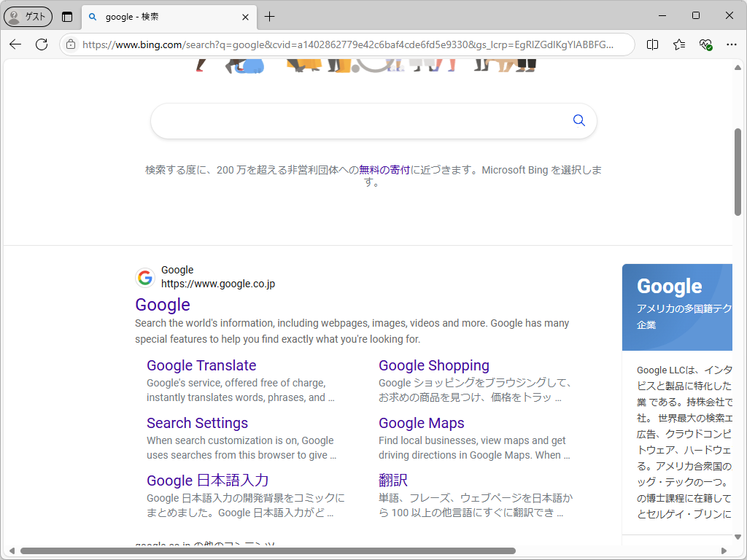Open the split screen icon on the toolbar
This screenshot has width=747, height=560.
click(651, 44)
